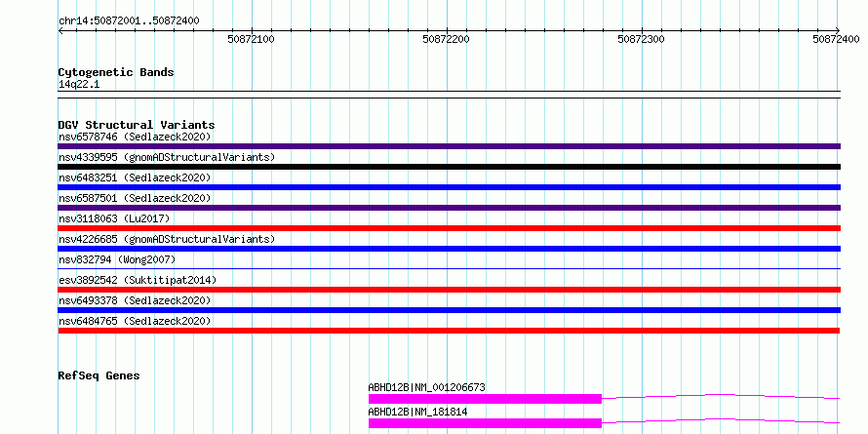Image resolution: width=868 pixels, height=434 pixels.
Task: Click the chr14:50872001..50872400 region label
Action: click(129, 20)
